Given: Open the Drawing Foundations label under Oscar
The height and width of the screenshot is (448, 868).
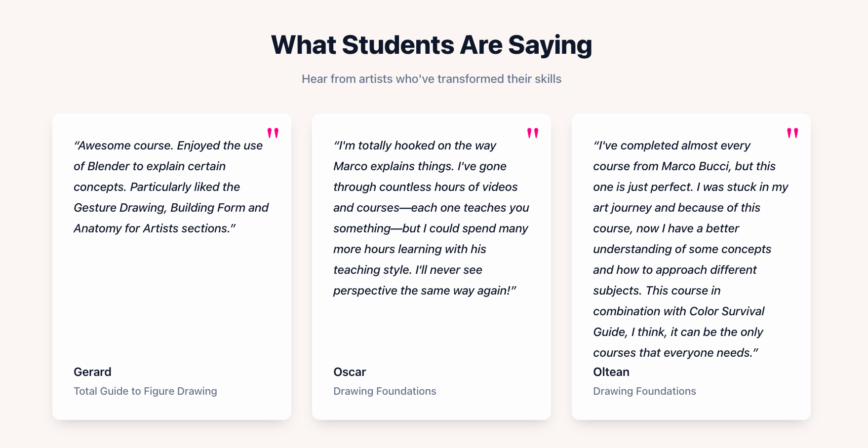Looking at the screenshot, I should [x=385, y=391].
